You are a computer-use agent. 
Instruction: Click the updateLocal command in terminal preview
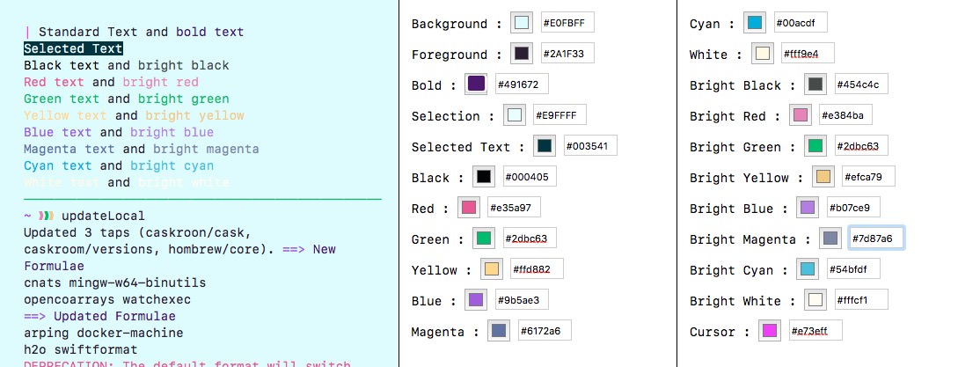click(x=103, y=216)
